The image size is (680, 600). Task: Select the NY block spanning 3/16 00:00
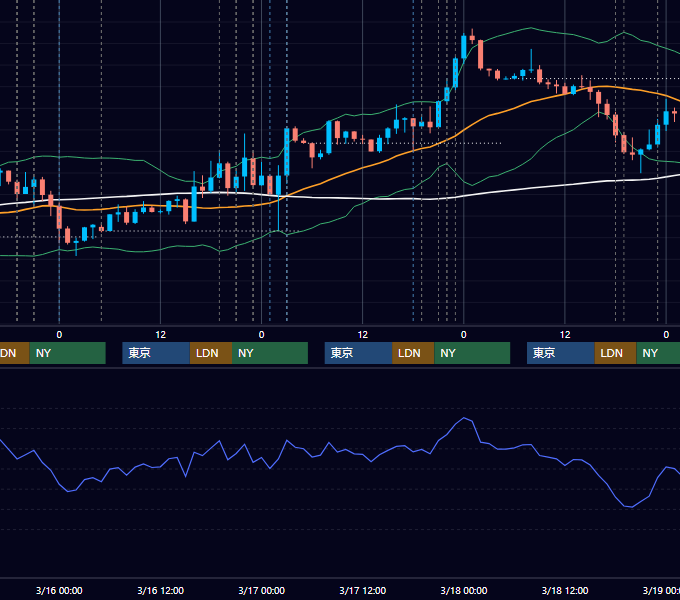pyautogui.click(x=68, y=353)
